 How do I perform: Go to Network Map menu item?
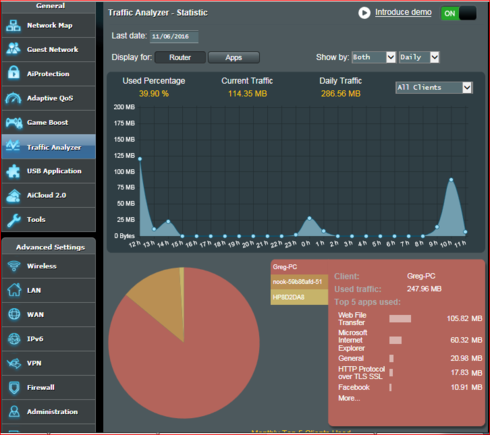tap(49, 26)
